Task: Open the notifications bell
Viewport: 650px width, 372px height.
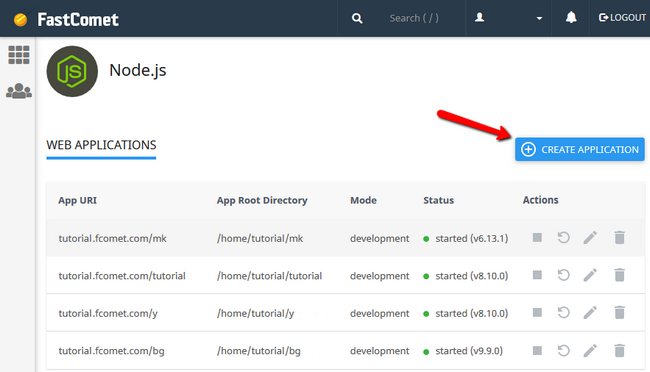Action: [x=571, y=17]
